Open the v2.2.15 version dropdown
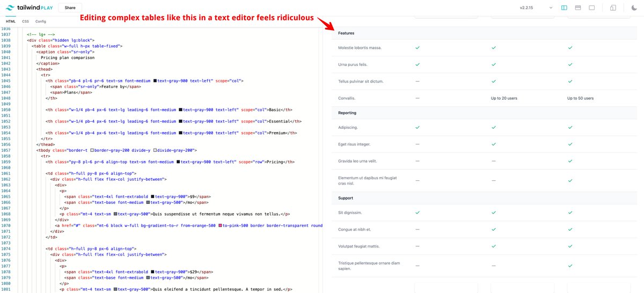The image size is (644, 293). coord(536,8)
